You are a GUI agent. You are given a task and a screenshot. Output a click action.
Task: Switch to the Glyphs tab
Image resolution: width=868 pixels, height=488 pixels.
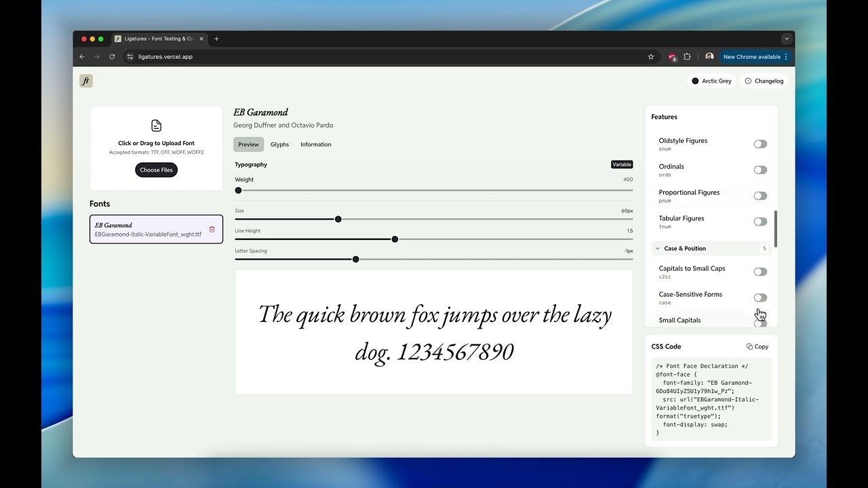pyautogui.click(x=279, y=144)
